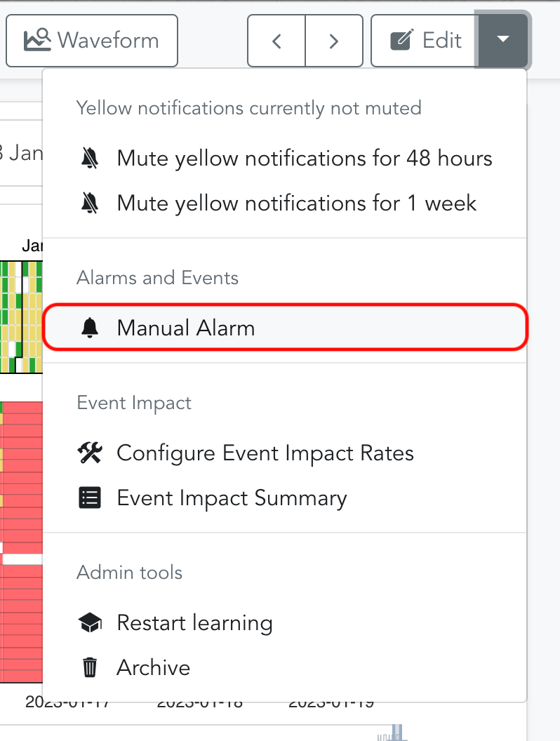Screen dimensions: 560x741
Task: Click the Manual Alarm bell icon
Action: [x=90, y=328]
